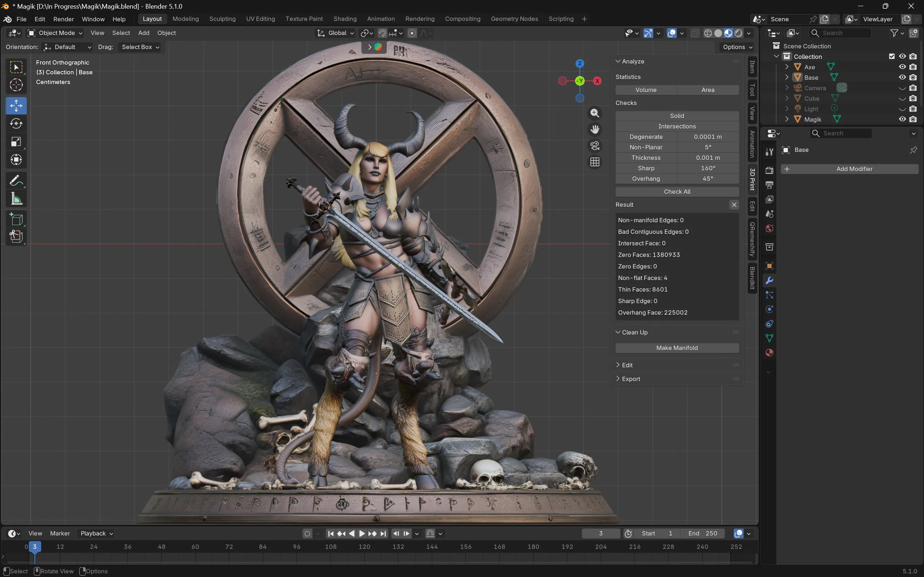
Task: Choose the Move tool in toolbar
Action: click(x=16, y=106)
